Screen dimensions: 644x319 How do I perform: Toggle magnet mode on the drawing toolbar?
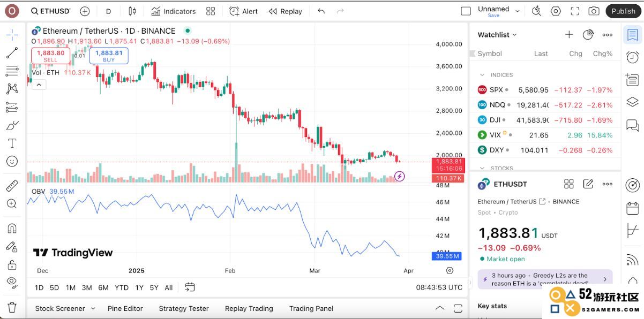click(x=12, y=228)
